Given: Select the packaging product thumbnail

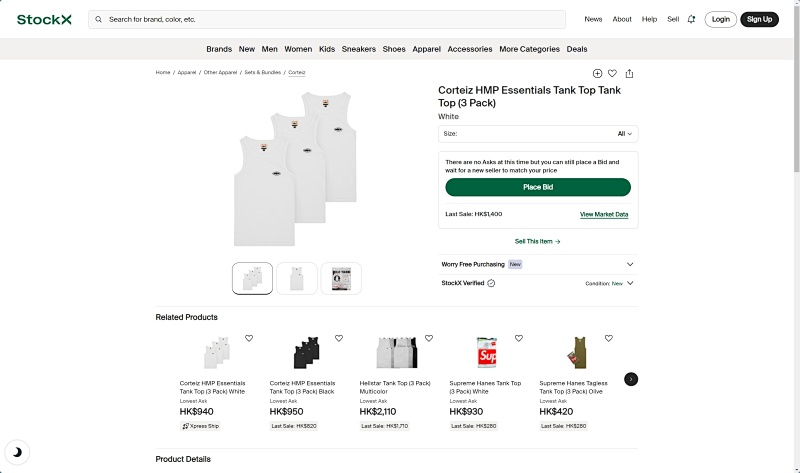Looking at the screenshot, I should [341, 279].
